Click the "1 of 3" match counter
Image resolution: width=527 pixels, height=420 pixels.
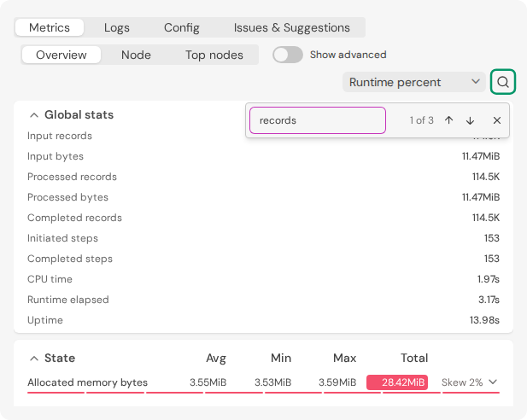click(421, 120)
